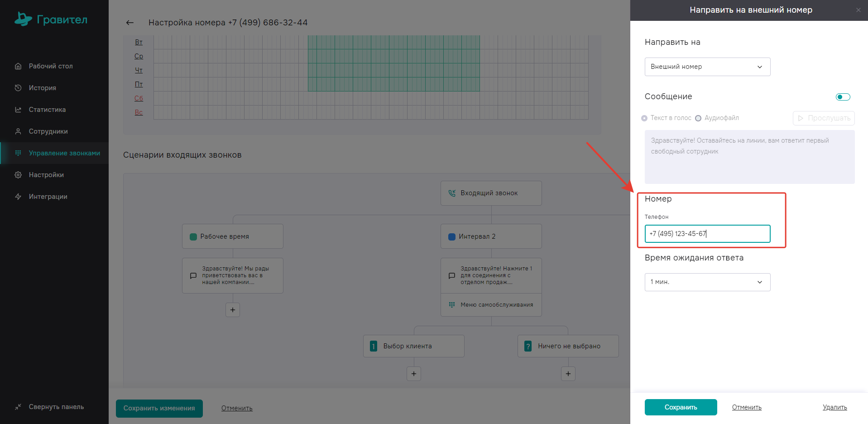
Task: Open Статистика in the sidebar
Action: [x=47, y=110]
